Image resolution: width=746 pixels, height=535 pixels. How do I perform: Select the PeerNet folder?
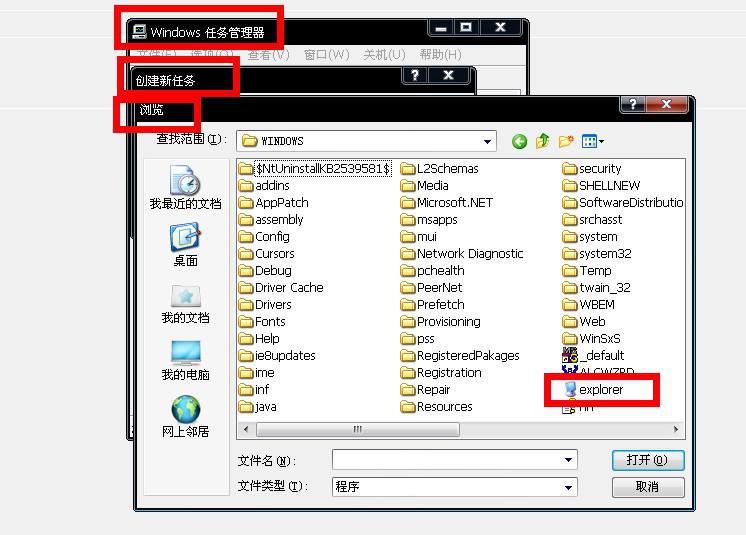[432, 288]
